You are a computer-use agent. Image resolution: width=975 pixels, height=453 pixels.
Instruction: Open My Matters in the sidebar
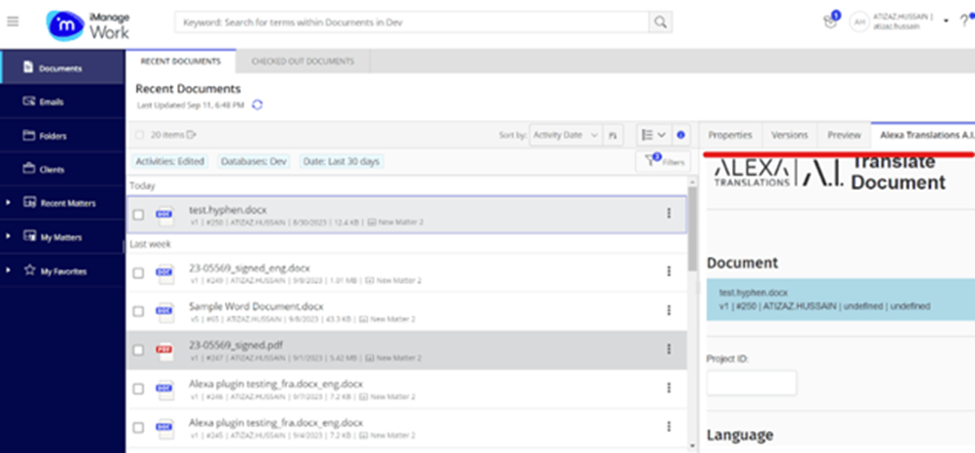coord(62,237)
